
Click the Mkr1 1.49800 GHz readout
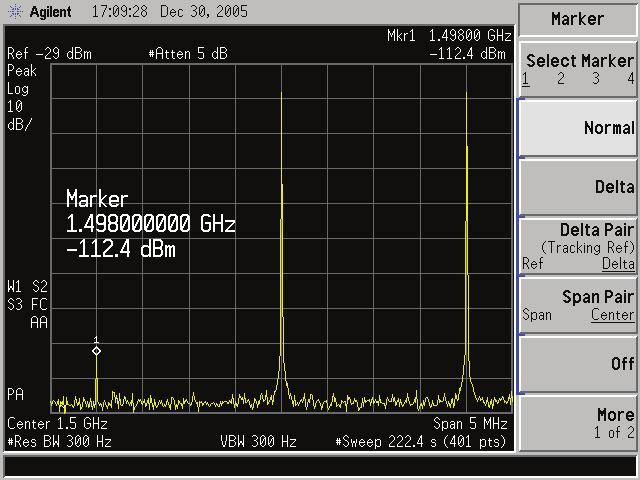point(449,36)
